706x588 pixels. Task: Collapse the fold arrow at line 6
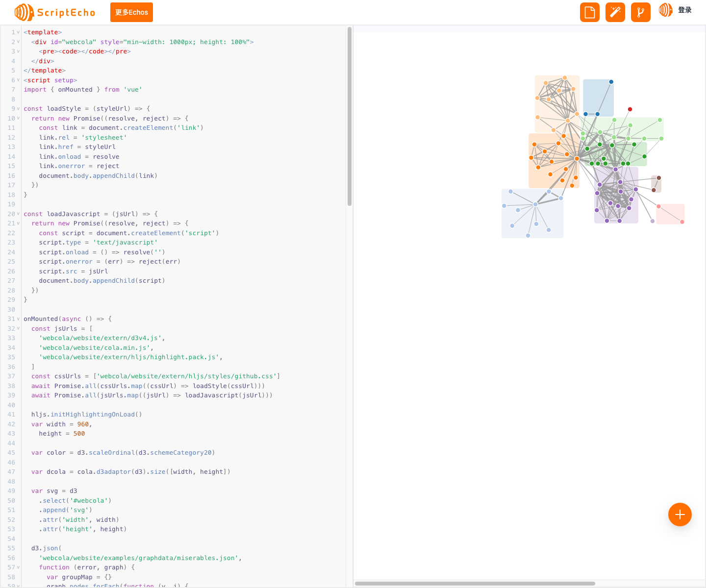coord(19,80)
